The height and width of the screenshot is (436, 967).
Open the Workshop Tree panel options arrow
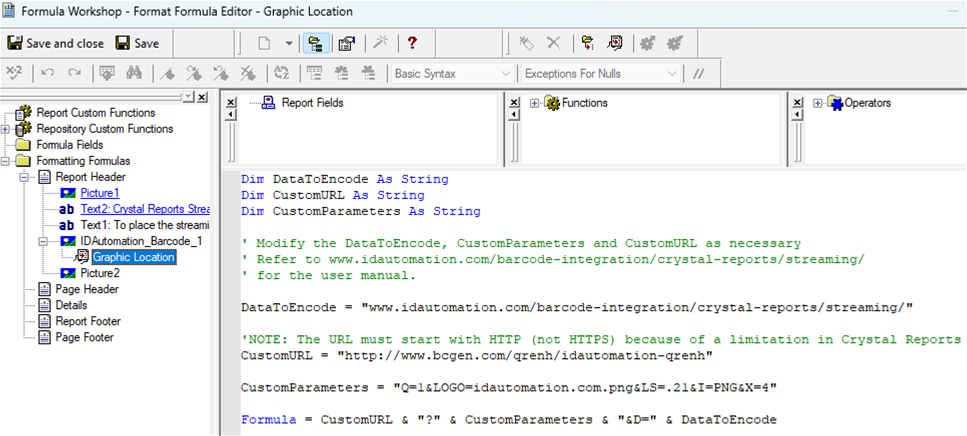(189, 97)
